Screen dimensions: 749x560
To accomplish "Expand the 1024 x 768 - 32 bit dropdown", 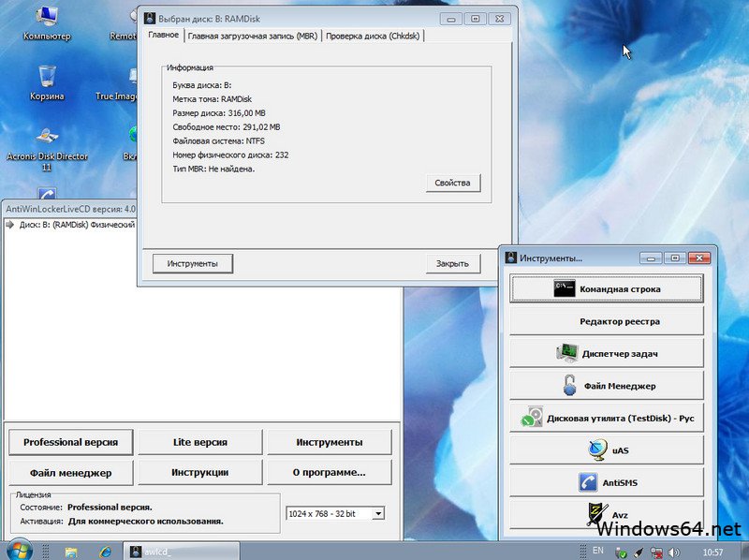I will tap(378, 514).
